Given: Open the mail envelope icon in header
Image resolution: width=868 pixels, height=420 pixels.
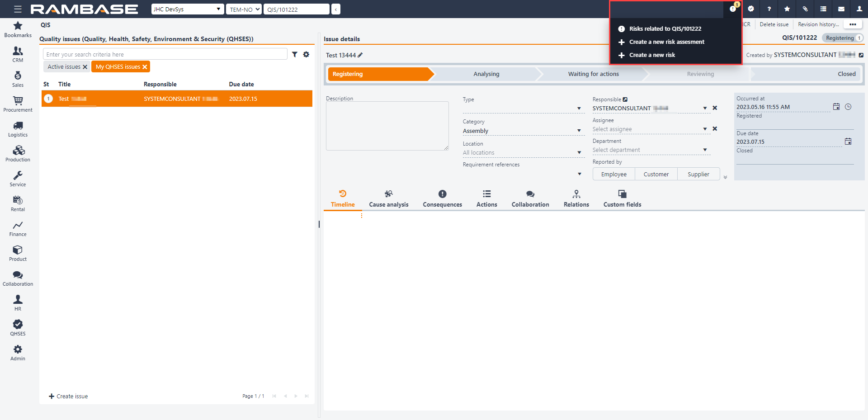Looking at the screenshot, I should (841, 9).
